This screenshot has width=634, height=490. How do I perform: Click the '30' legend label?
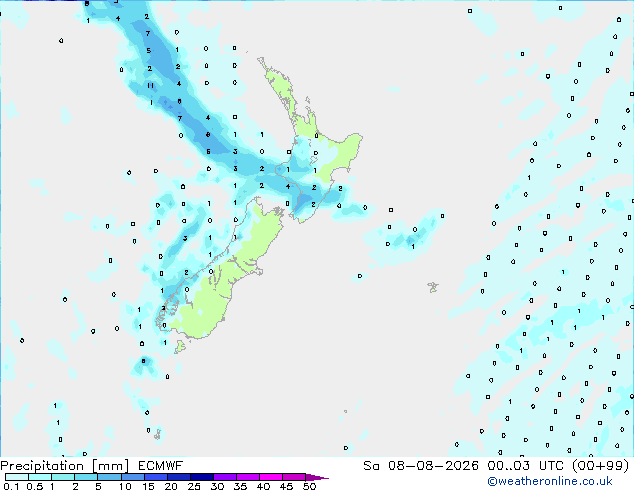[x=217, y=486]
